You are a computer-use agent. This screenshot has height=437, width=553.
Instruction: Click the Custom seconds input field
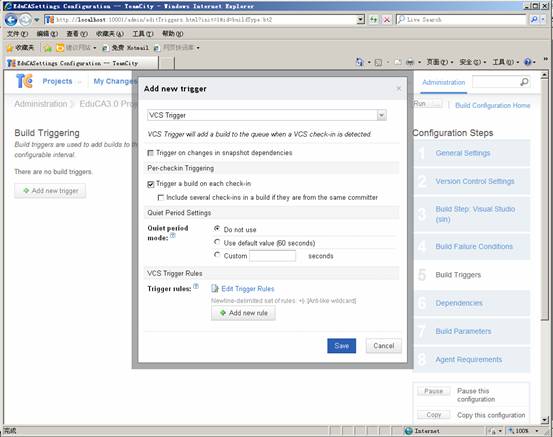(x=272, y=256)
